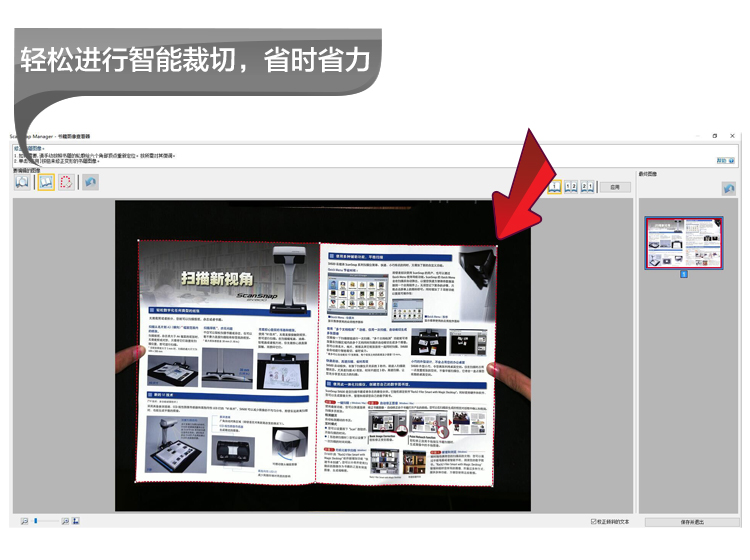Choose the red dotted crop outline tool
Image resolution: width=750 pixels, height=560 pixels.
coord(66,184)
